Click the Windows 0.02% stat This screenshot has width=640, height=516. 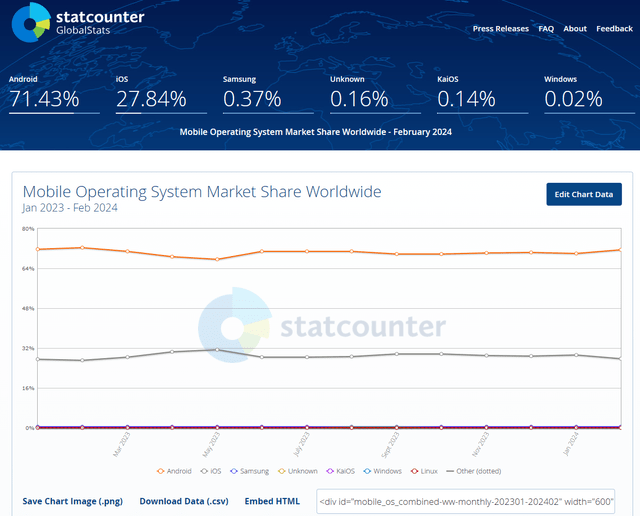point(589,94)
